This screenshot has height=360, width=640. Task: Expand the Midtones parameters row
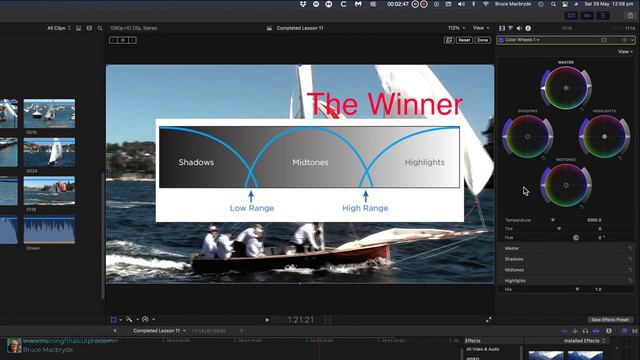[x=566, y=270]
